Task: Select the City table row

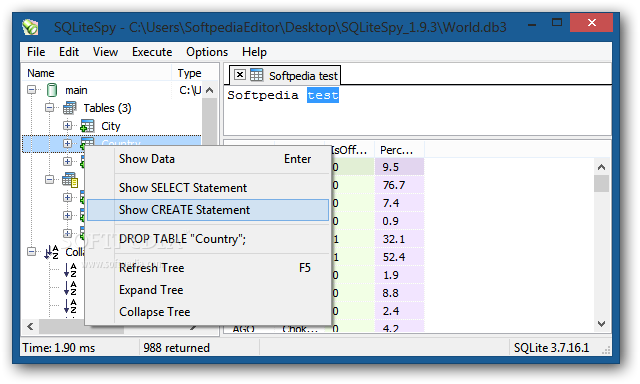Action: 111,126
